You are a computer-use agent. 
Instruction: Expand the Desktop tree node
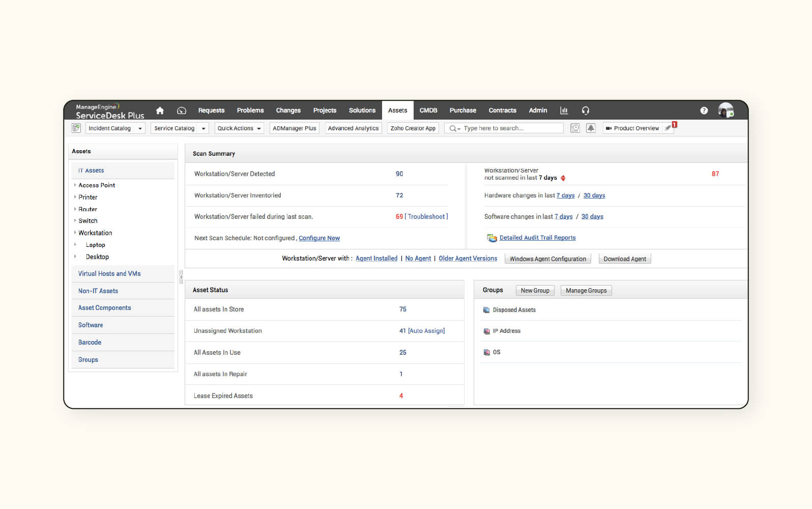pyautogui.click(x=75, y=257)
